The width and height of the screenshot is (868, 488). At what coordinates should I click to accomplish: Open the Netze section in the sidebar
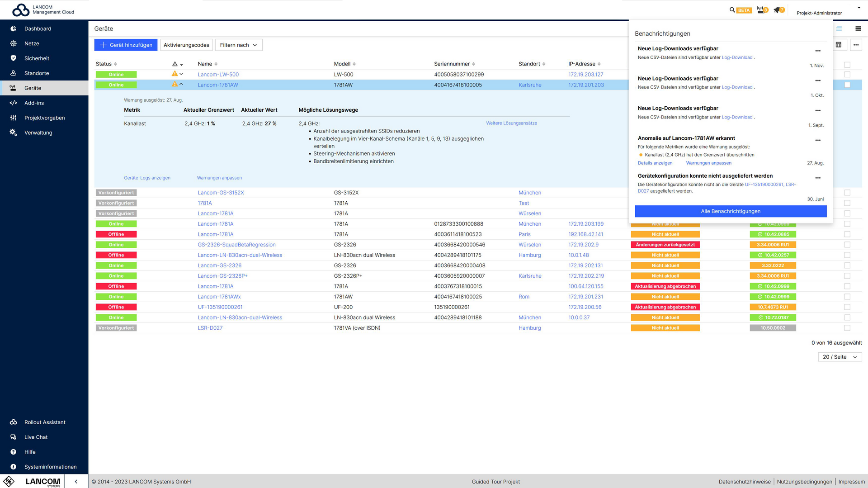pos(31,43)
